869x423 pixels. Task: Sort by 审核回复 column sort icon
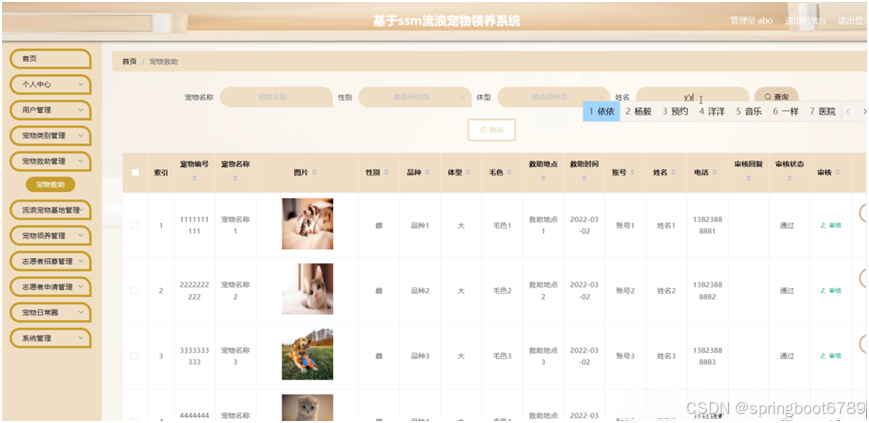pyautogui.click(x=749, y=179)
